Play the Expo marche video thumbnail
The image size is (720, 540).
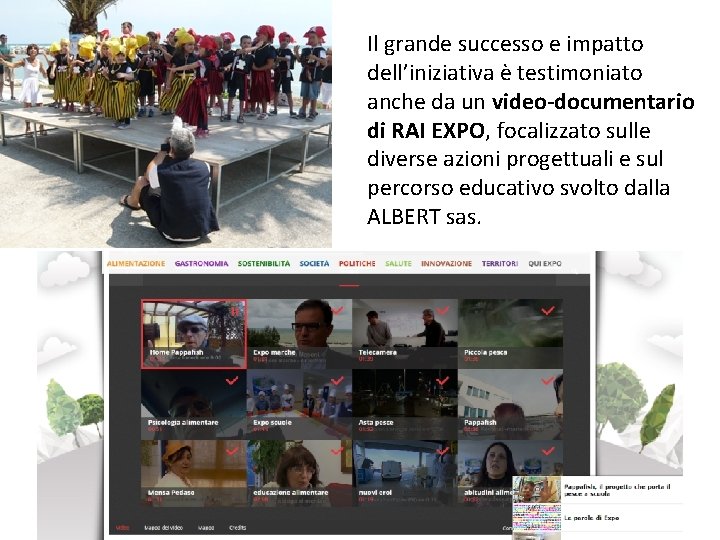[x=299, y=334]
